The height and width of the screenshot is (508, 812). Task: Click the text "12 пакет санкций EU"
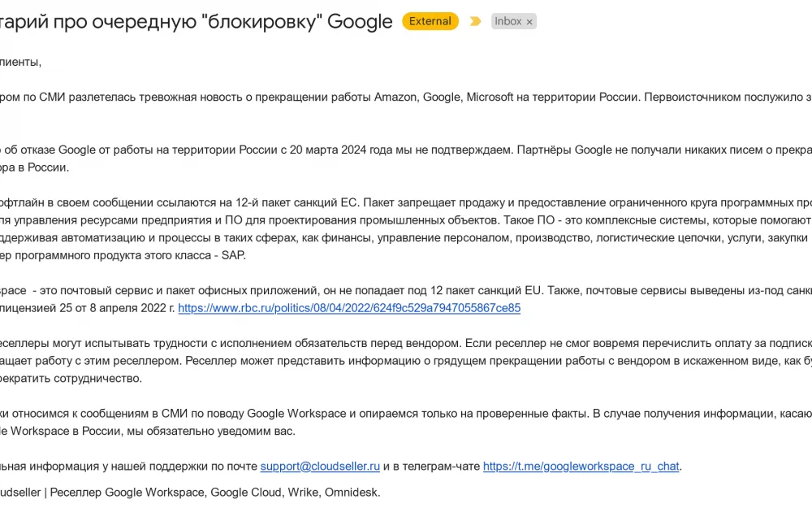pyautogui.click(x=486, y=290)
